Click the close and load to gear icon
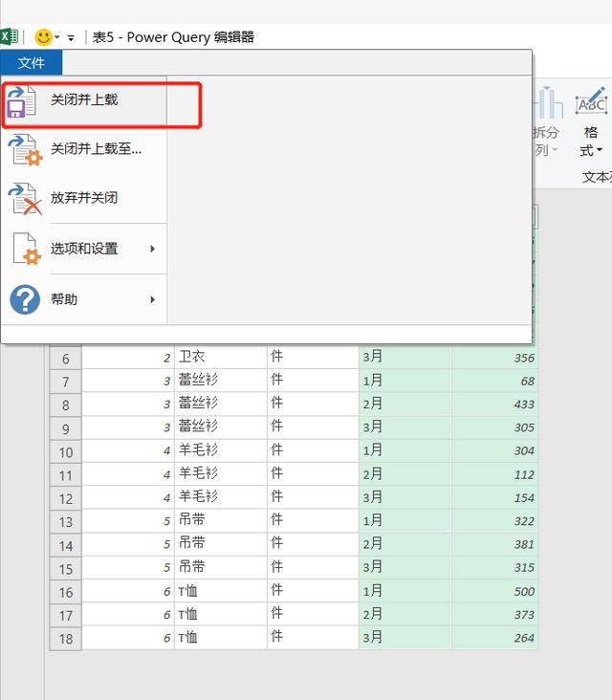 pyautogui.click(x=25, y=150)
